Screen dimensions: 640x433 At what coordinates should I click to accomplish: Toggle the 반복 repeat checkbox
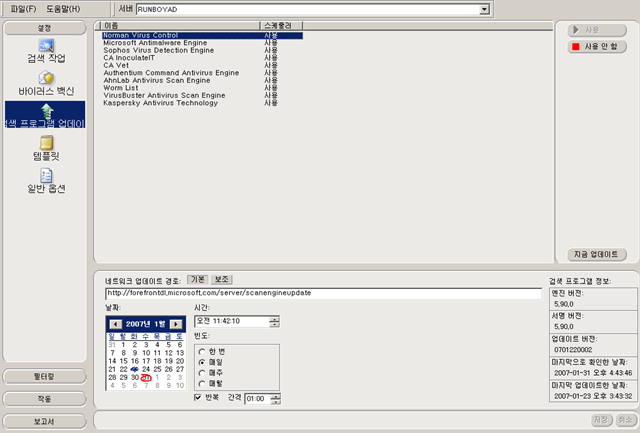coord(198,397)
